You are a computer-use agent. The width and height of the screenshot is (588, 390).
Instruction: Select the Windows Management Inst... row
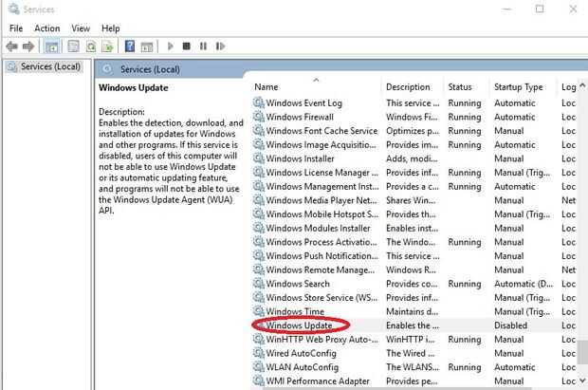(414, 187)
